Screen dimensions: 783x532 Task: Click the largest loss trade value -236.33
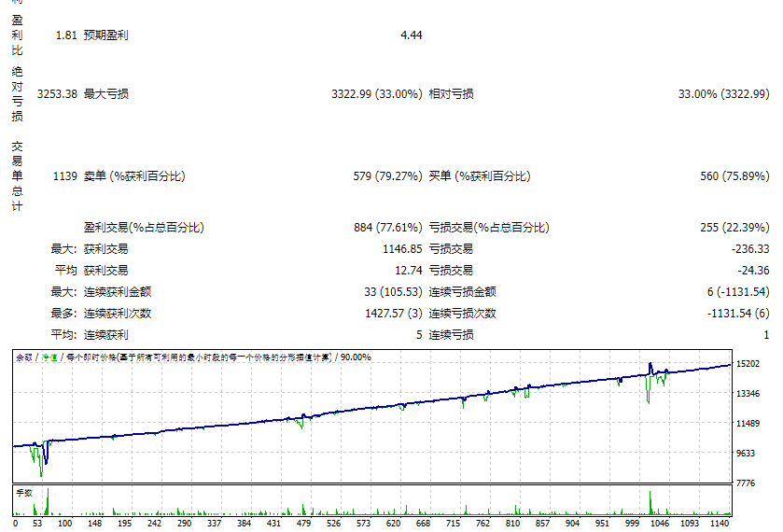748,249
